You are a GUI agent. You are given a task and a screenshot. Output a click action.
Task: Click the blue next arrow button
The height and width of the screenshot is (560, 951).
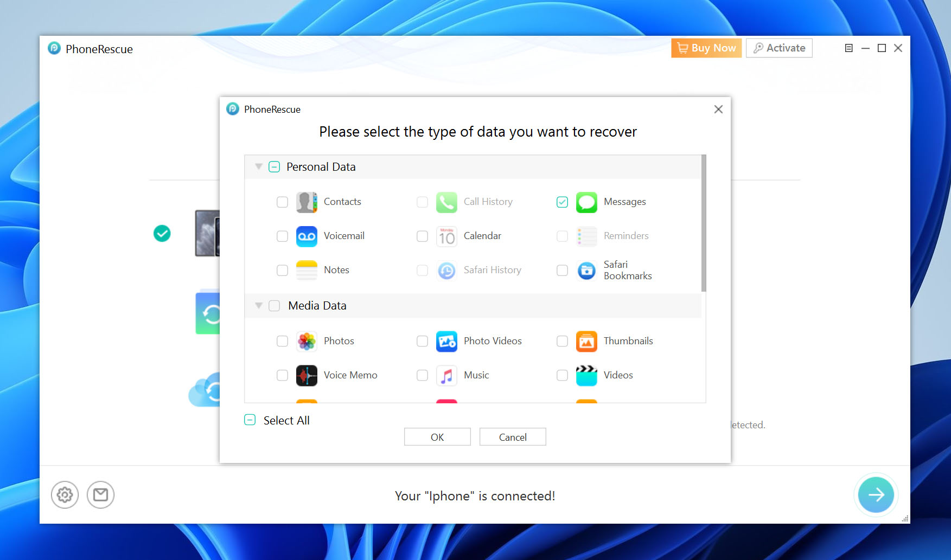pos(876,494)
